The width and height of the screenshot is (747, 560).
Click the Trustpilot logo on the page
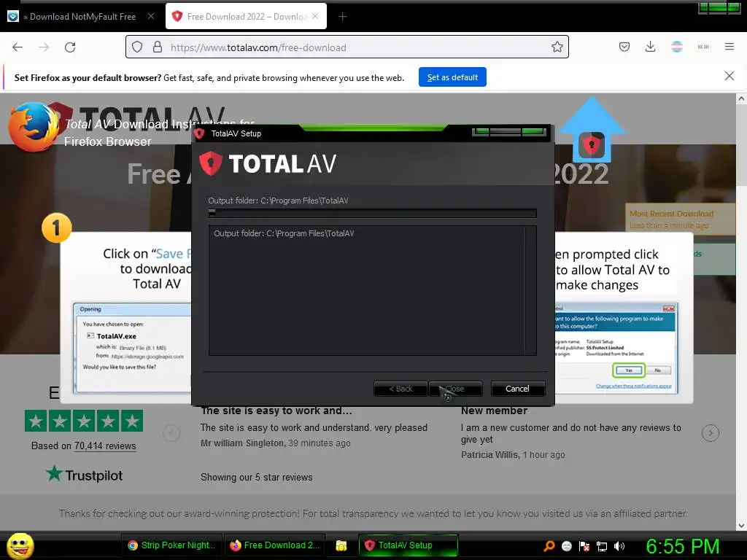85,475
